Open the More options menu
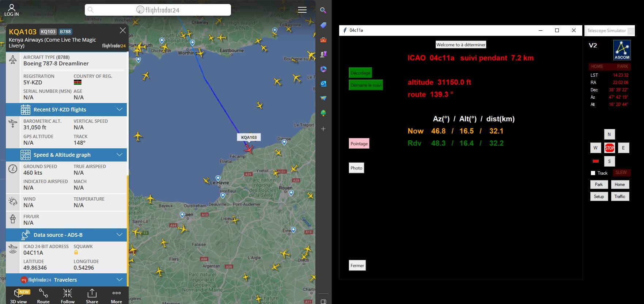 click(x=117, y=296)
